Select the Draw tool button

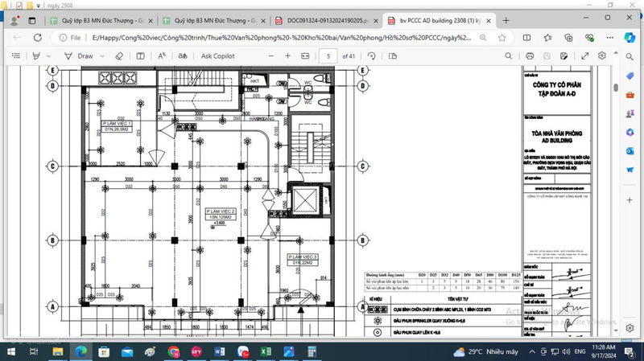pyautogui.click(x=79, y=56)
